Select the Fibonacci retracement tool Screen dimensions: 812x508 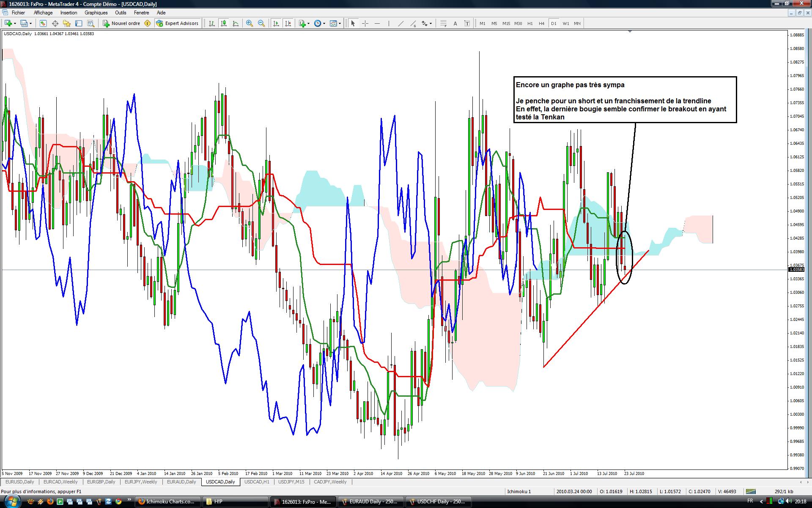pos(443,23)
